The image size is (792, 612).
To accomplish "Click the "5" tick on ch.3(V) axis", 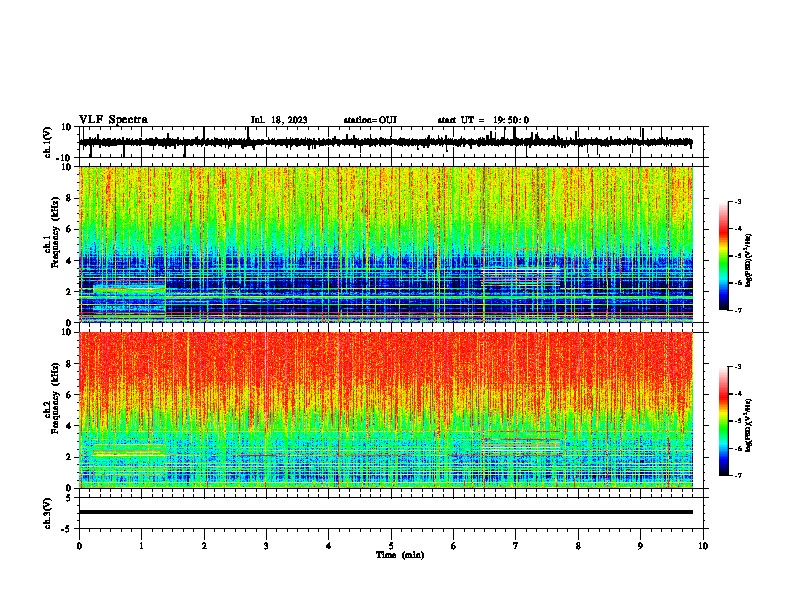I will tap(69, 498).
